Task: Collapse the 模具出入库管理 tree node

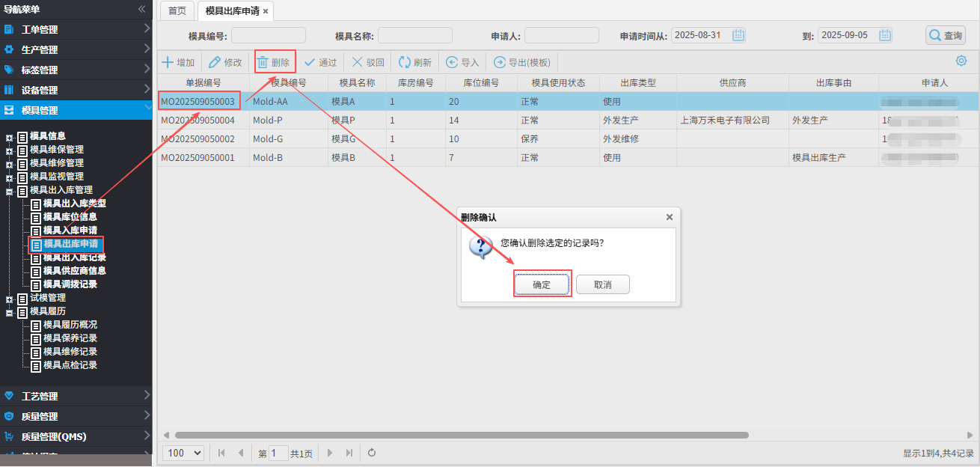Action: pos(9,191)
